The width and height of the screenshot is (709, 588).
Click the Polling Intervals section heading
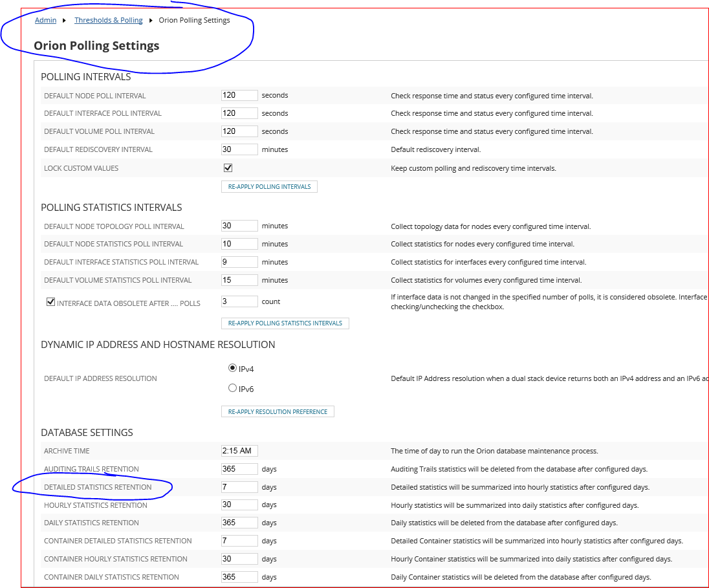(86, 77)
